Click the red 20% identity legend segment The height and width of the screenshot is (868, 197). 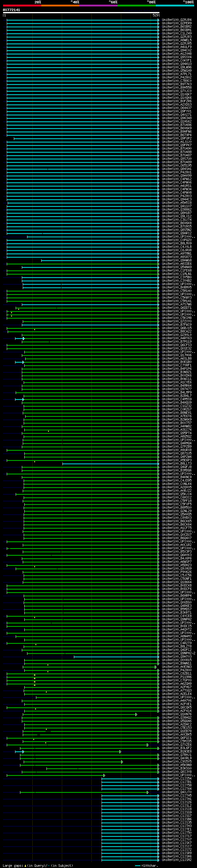tap(22, 6)
